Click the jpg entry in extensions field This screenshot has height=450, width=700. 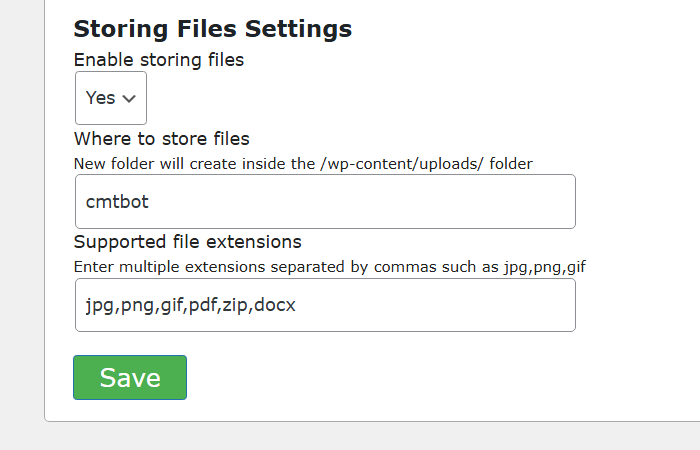click(99, 306)
